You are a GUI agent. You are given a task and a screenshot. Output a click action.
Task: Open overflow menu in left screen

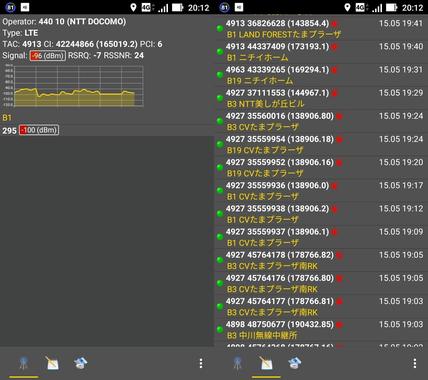[x=201, y=363]
